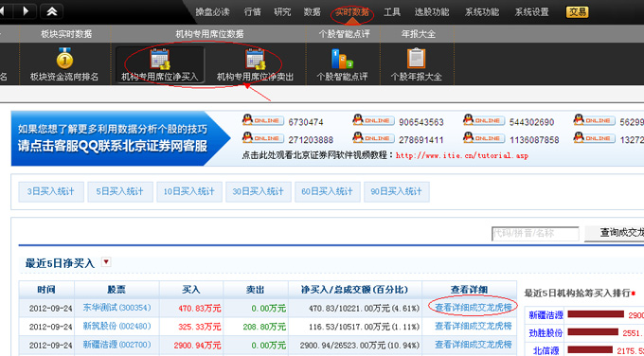The width and height of the screenshot is (644, 356).
Task: Click QQ online icon for 906543563
Action: coord(373,120)
